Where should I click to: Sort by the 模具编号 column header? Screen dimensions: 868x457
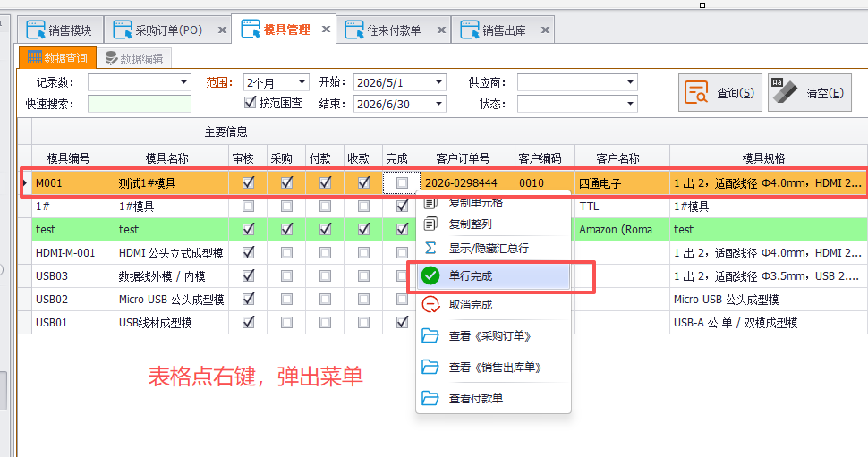pos(73,158)
